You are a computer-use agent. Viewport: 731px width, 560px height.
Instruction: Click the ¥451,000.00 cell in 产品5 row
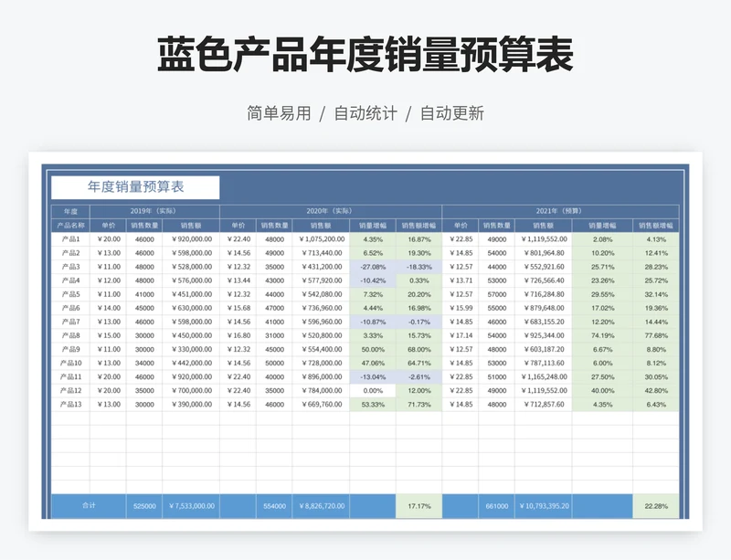click(191, 294)
